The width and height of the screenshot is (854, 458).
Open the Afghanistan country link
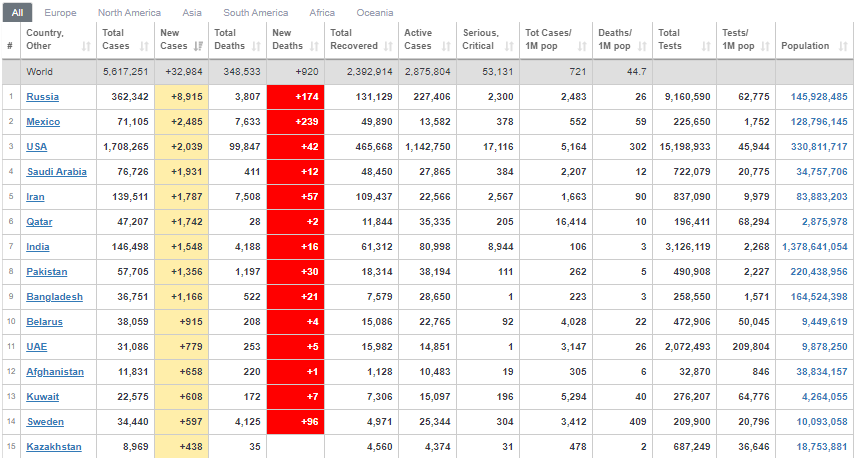(55, 372)
